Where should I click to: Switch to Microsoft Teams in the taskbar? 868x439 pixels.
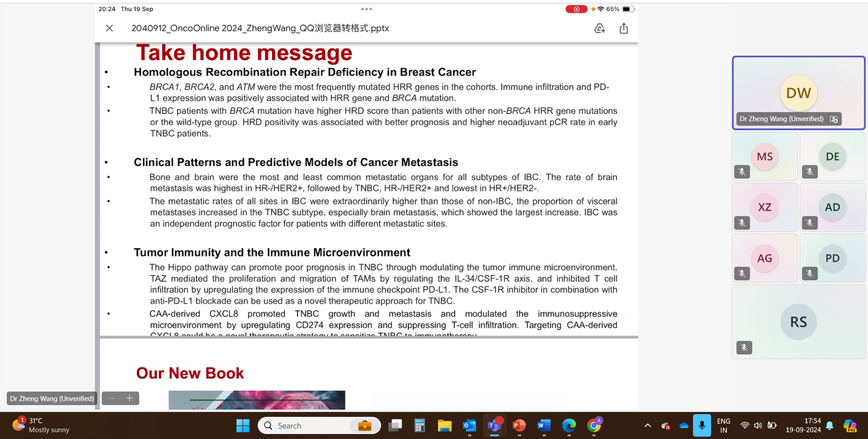point(494,425)
